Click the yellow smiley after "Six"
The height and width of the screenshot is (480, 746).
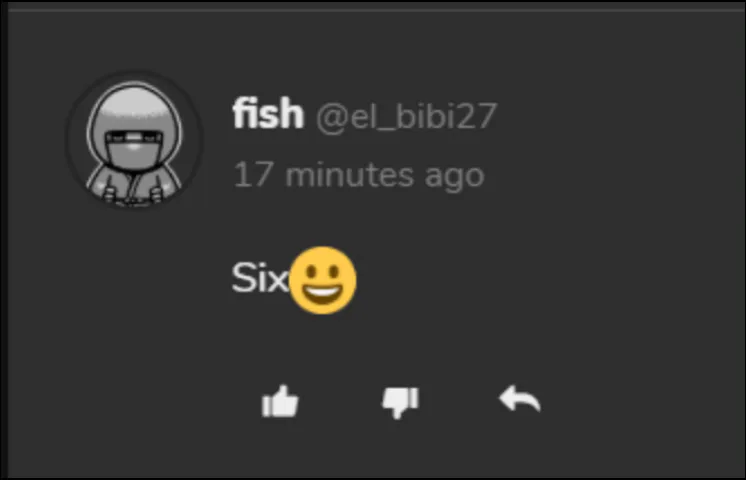tap(323, 280)
